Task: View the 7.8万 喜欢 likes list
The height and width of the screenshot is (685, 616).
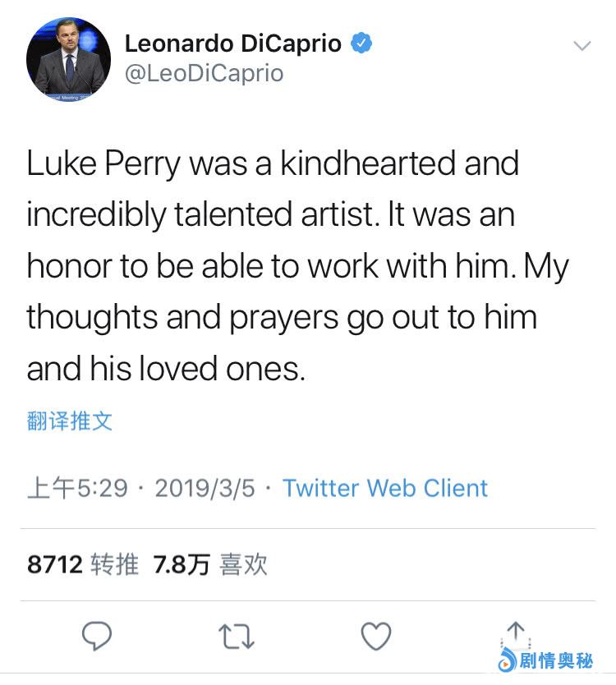Action: (210, 564)
